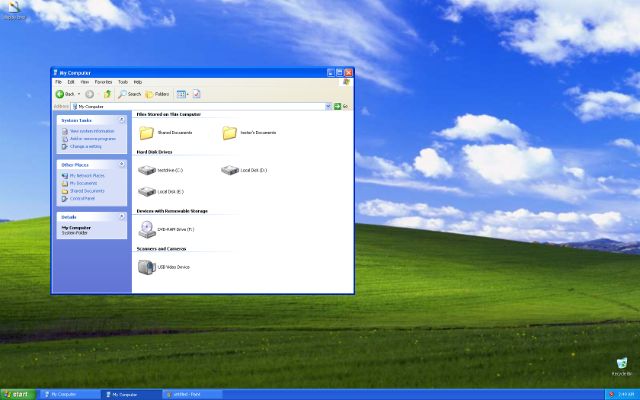Select the Local Disk (E:) drive
The image size is (640, 400).
(161, 191)
